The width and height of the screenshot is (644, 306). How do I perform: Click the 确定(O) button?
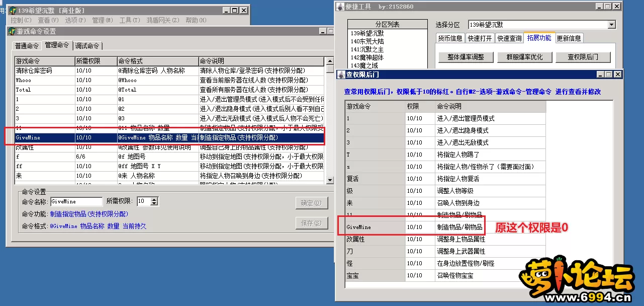click(312, 203)
